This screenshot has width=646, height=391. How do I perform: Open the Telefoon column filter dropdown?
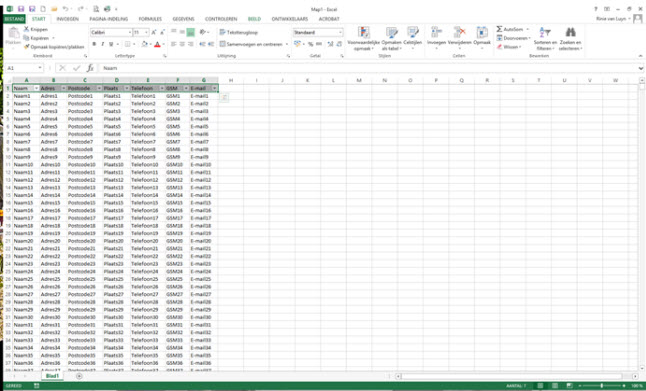click(162, 88)
